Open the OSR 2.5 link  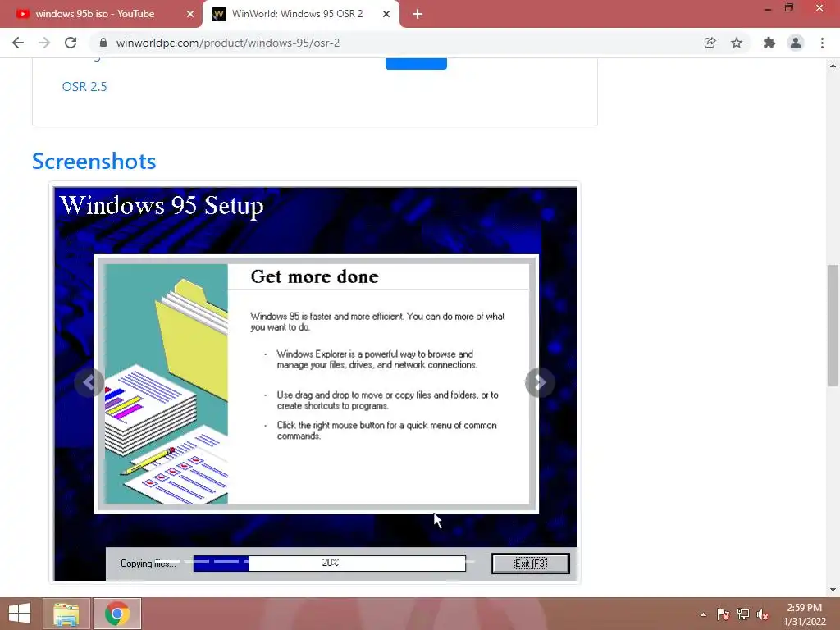[84, 86]
